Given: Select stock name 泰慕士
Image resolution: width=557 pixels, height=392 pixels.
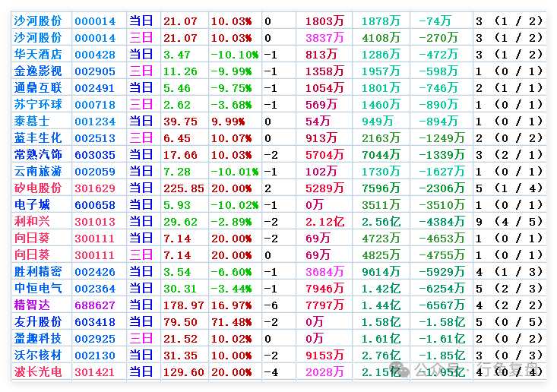Looking at the screenshot, I should 32,121.
